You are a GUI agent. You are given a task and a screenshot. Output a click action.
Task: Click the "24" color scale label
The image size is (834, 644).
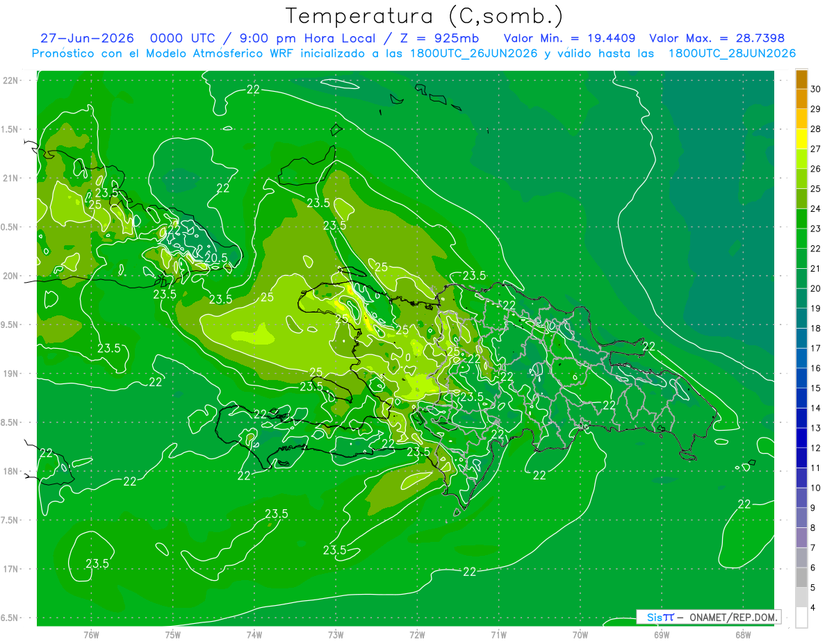(x=816, y=208)
